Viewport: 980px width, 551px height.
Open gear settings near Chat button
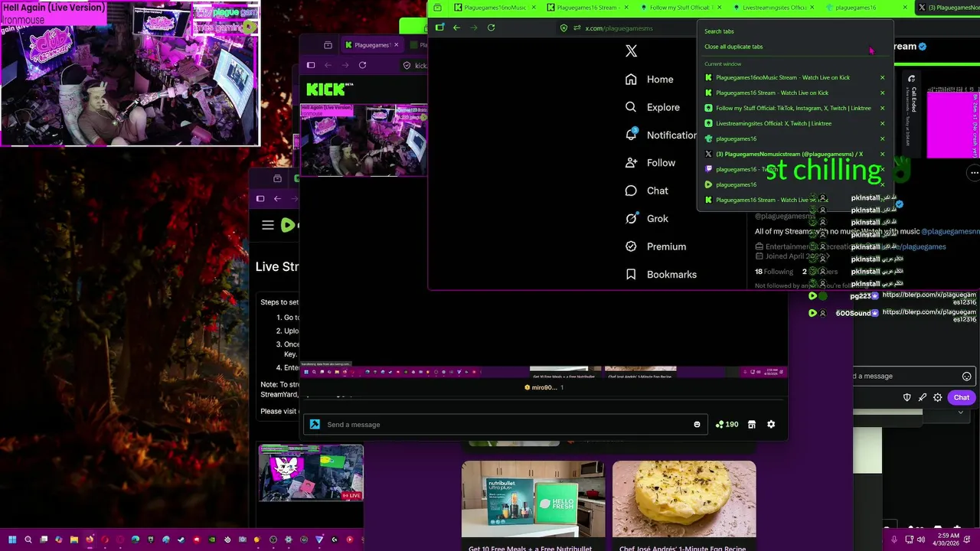pyautogui.click(x=938, y=398)
